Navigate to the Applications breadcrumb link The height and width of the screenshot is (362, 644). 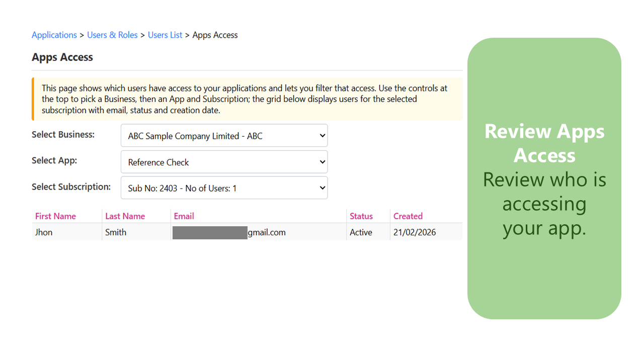point(54,35)
